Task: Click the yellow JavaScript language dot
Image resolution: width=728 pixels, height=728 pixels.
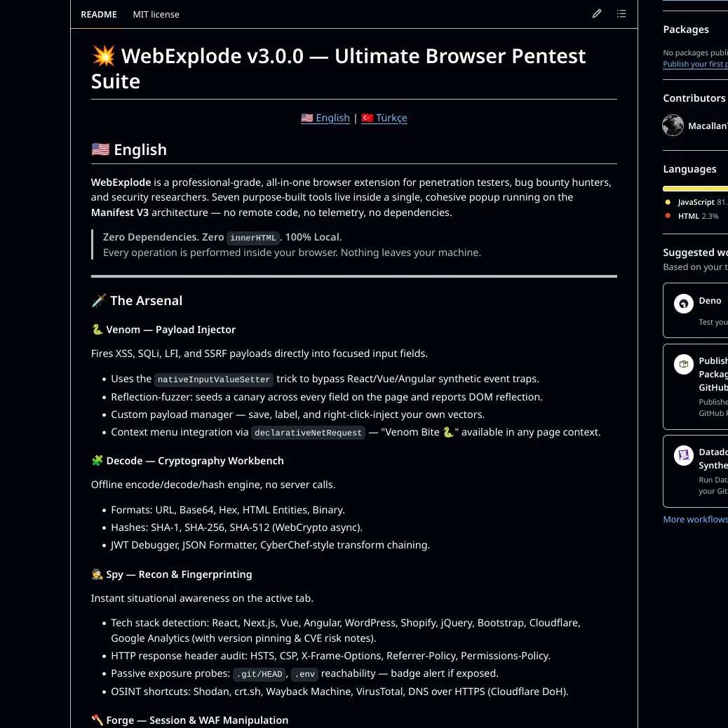Action: pyautogui.click(x=668, y=202)
